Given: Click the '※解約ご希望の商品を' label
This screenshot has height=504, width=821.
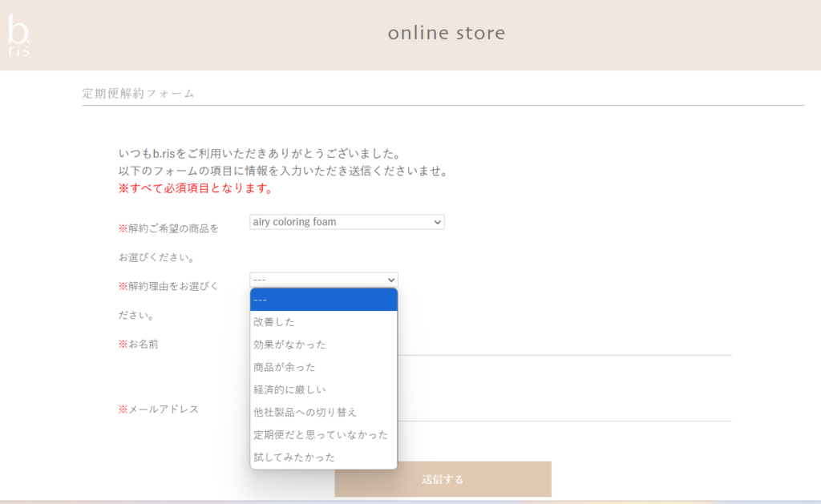Looking at the screenshot, I should (x=168, y=228).
